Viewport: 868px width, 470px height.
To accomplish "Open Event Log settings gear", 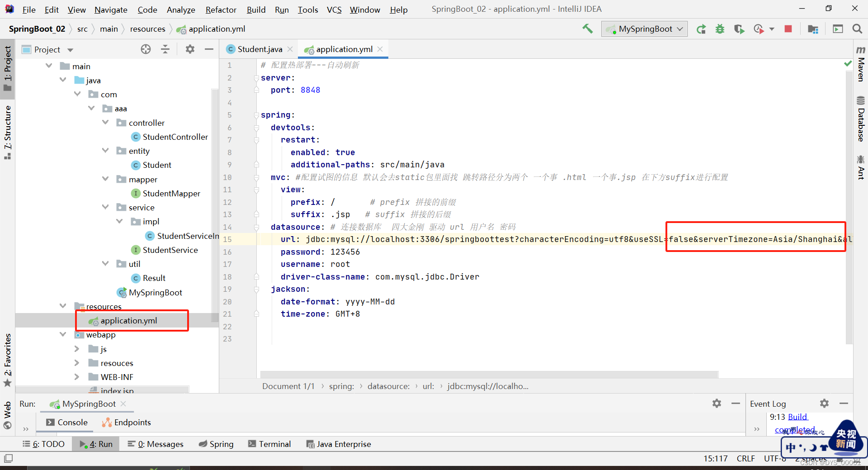I will pyautogui.click(x=824, y=403).
